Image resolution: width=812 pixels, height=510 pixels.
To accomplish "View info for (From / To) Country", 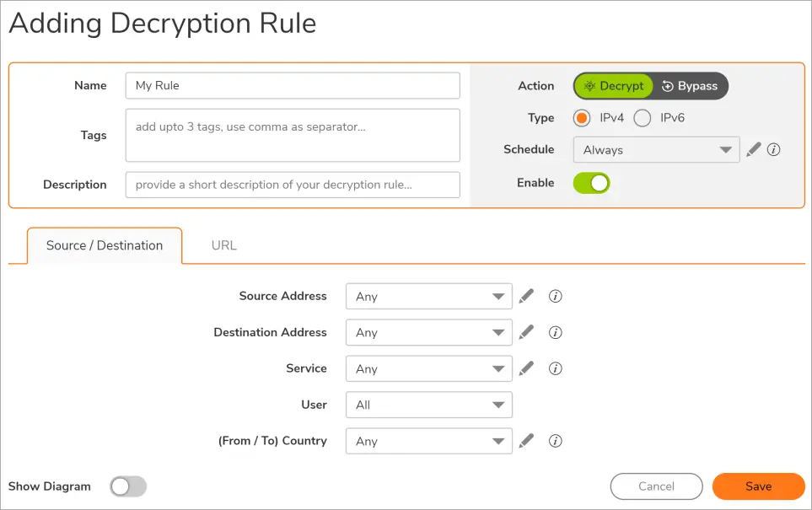I will coord(555,440).
